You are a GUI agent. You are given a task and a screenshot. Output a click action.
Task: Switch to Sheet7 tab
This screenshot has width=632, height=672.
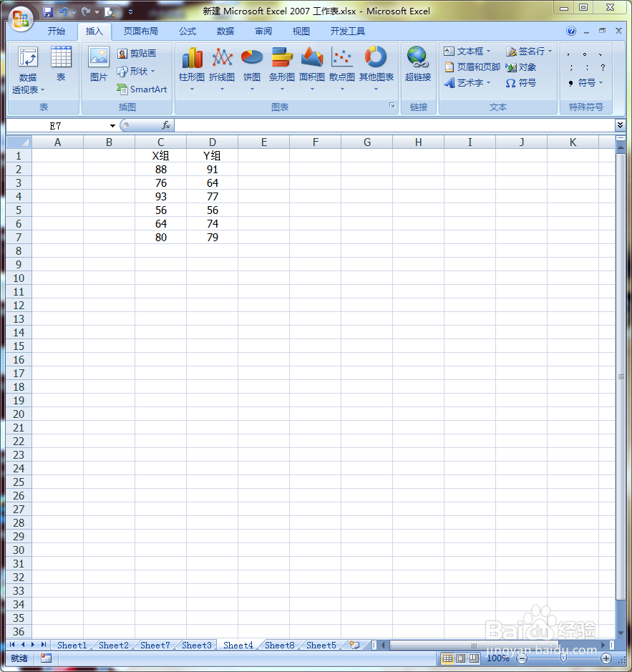(155, 645)
